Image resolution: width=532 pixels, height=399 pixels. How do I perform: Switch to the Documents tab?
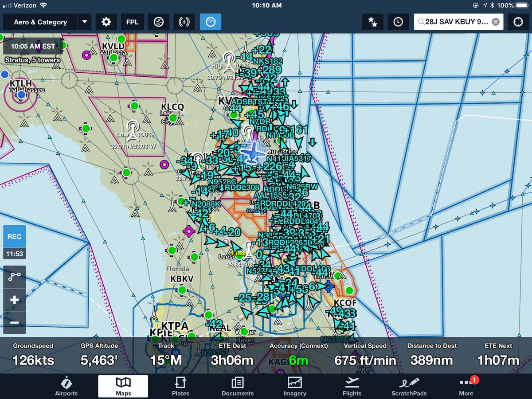point(238,386)
